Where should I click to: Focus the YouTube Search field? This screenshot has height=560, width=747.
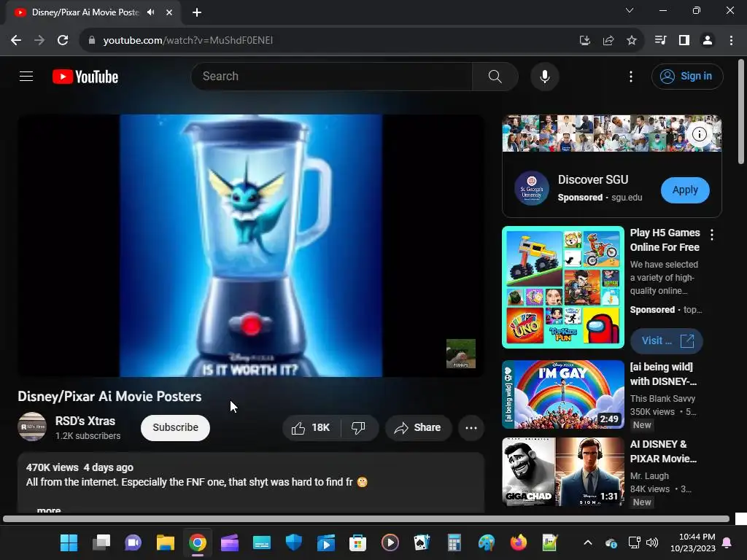(x=332, y=76)
